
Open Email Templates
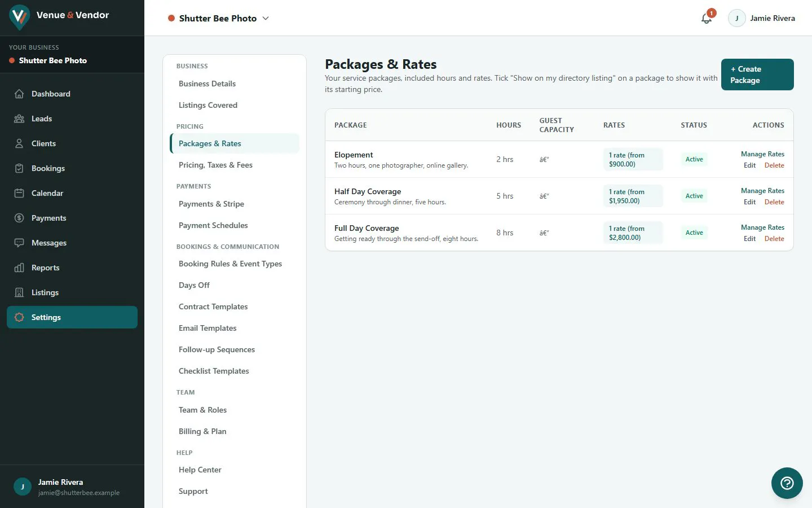235,328
